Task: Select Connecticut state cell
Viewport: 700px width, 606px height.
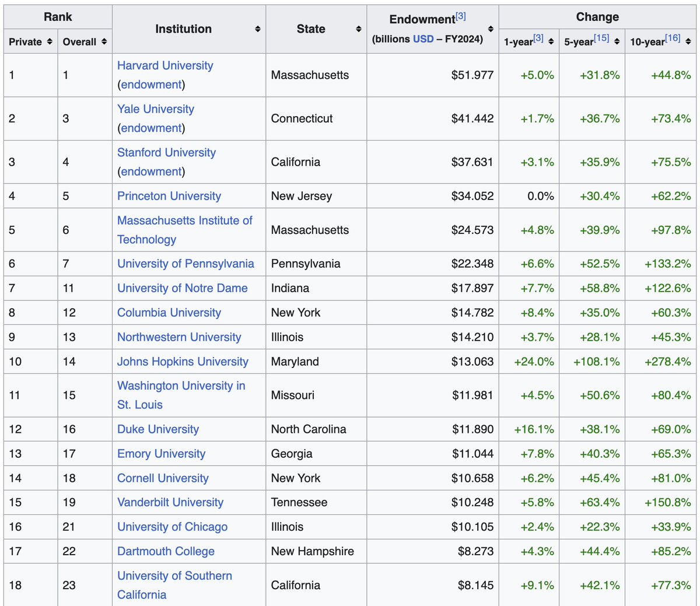Action: point(316,118)
